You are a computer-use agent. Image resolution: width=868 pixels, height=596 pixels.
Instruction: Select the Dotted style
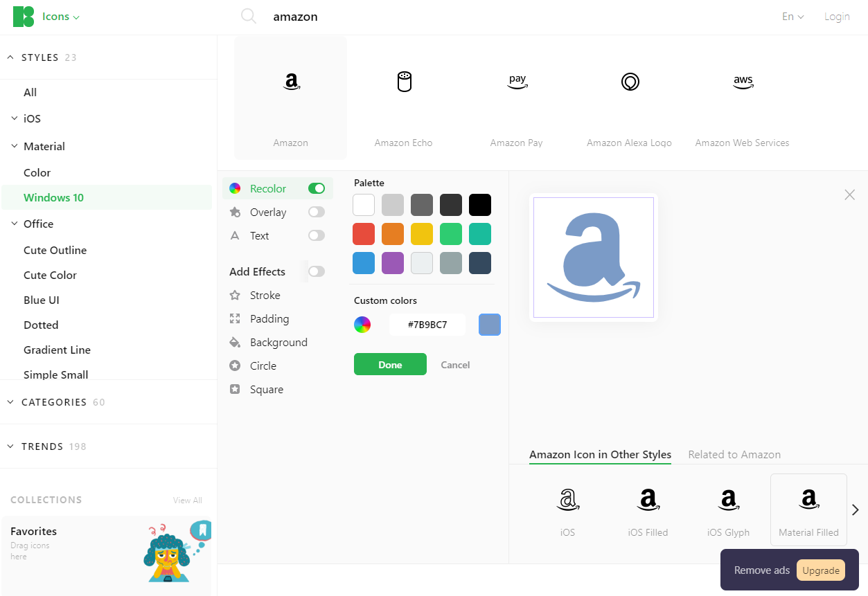[x=41, y=325]
